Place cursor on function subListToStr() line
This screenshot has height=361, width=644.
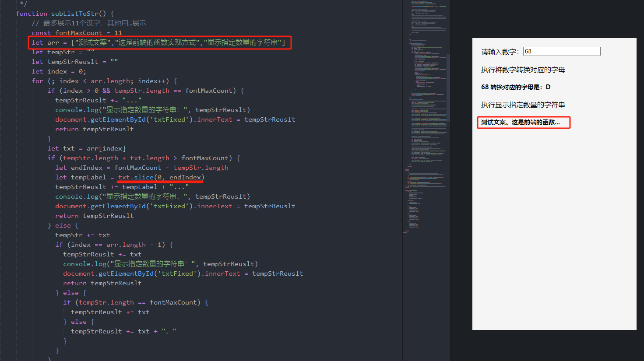coord(65,14)
